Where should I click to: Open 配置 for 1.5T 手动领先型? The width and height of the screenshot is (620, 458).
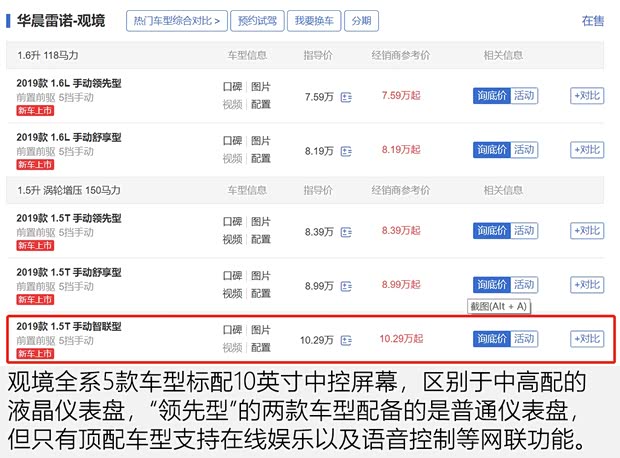pos(261,239)
